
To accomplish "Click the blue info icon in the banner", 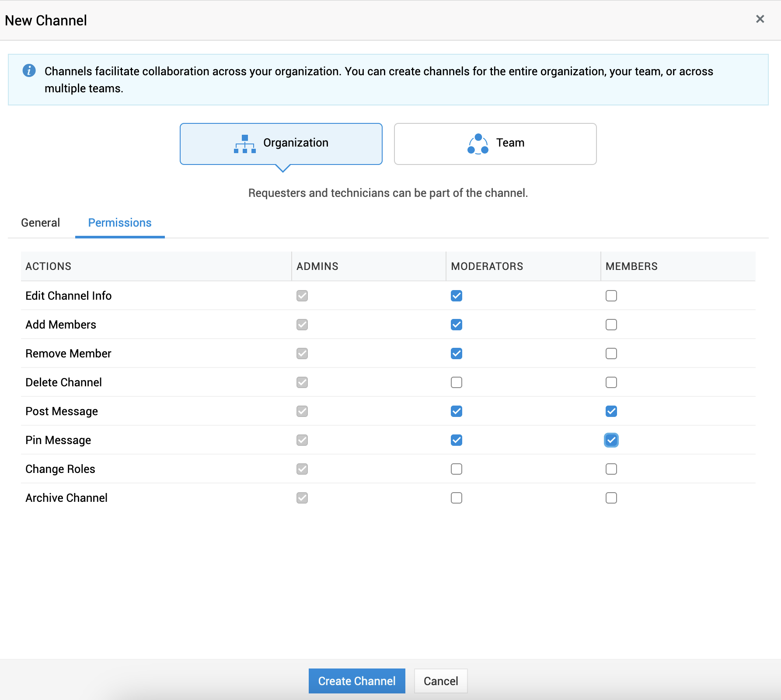I will pos(29,70).
